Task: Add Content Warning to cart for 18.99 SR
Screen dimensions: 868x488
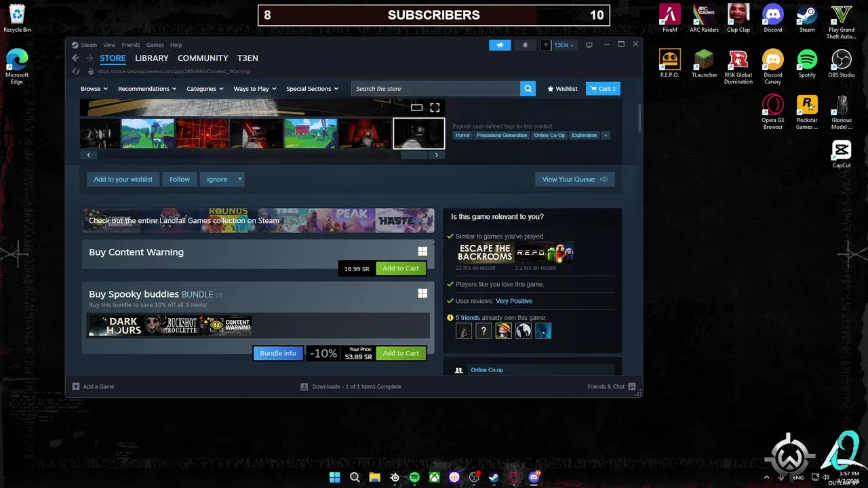Action: point(401,268)
